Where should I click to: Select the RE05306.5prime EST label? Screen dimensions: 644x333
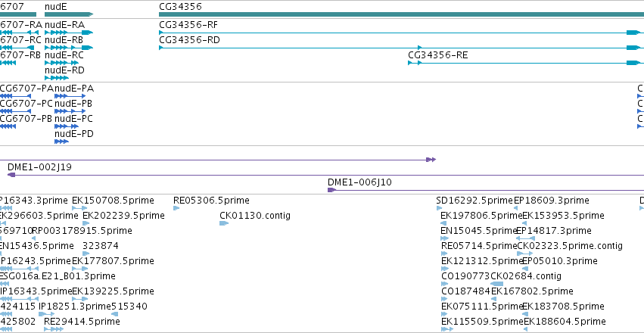click(211, 201)
